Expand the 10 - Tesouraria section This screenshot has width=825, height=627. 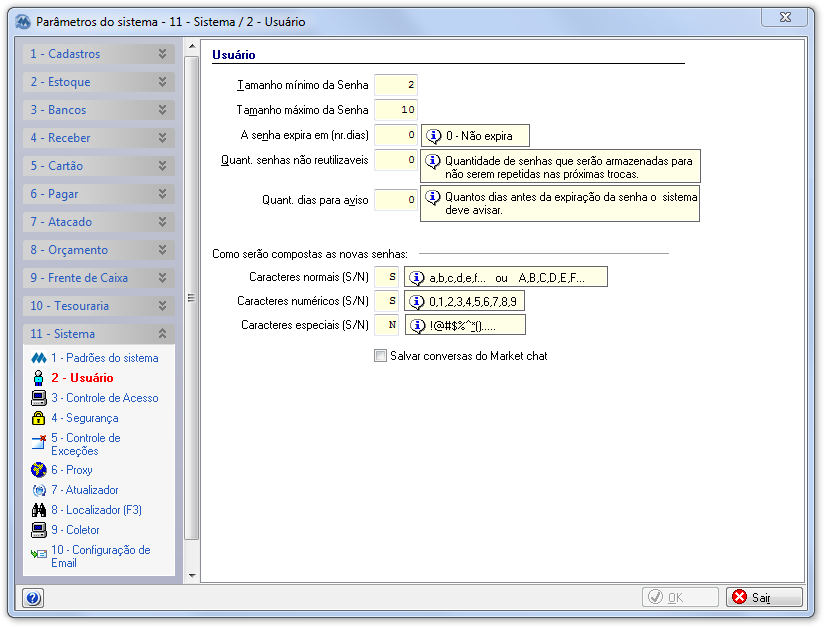[99, 306]
